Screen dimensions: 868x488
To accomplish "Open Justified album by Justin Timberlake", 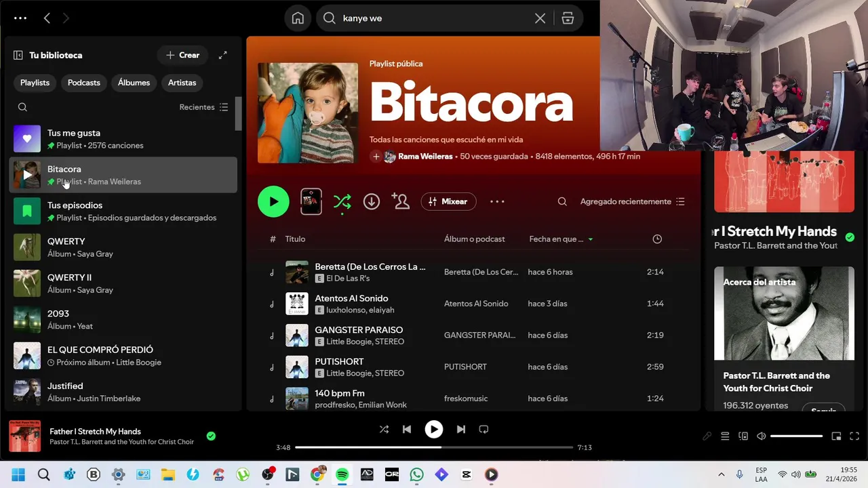I will (123, 392).
